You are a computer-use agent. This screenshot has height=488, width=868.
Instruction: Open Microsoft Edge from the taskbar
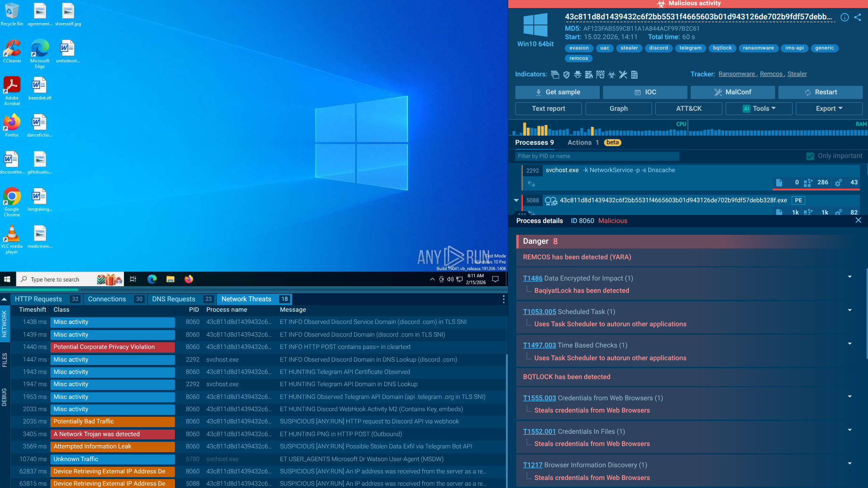click(x=152, y=279)
